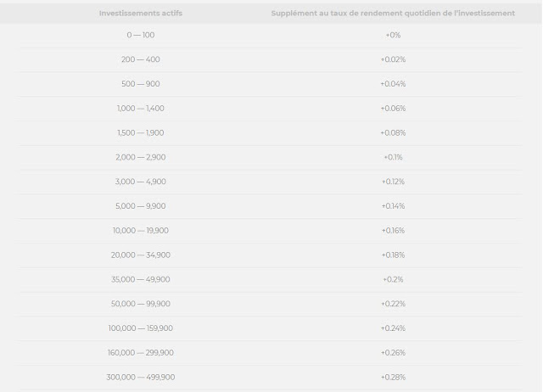Click the +0.16% supplement value
Viewport: 543px width, 392px height.
(393, 230)
